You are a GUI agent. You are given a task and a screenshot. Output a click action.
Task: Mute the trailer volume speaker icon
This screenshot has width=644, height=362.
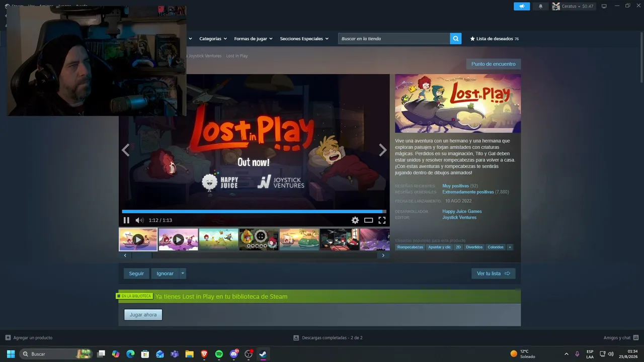pos(139,220)
